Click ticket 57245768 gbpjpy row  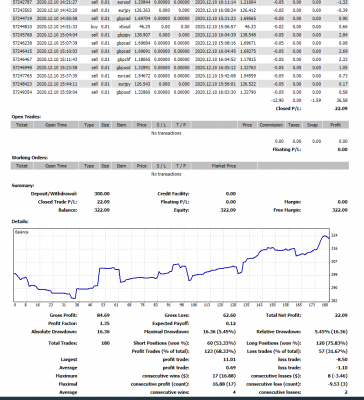tap(180, 35)
